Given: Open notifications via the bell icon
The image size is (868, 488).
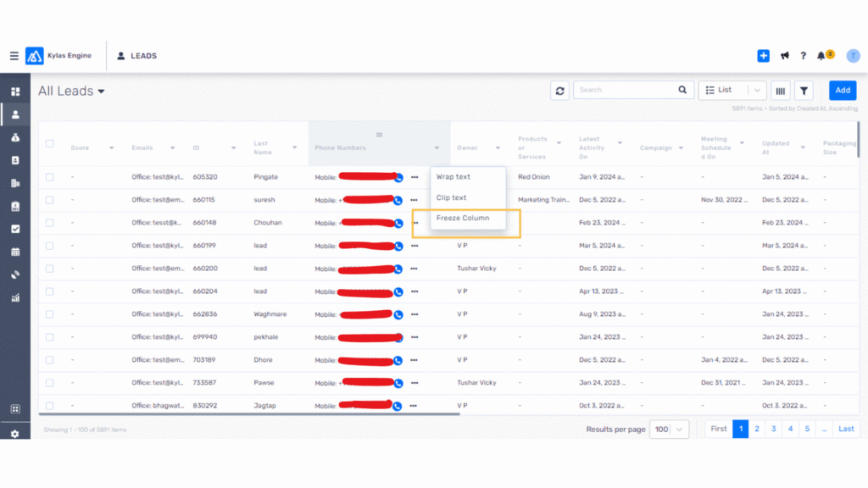Looking at the screenshot, I should point(821,55).
